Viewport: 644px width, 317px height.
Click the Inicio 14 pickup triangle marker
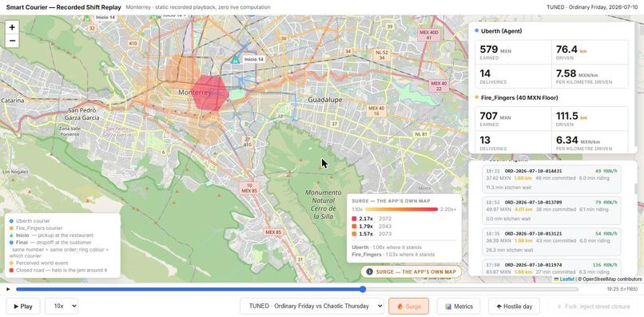pos(235,60)
